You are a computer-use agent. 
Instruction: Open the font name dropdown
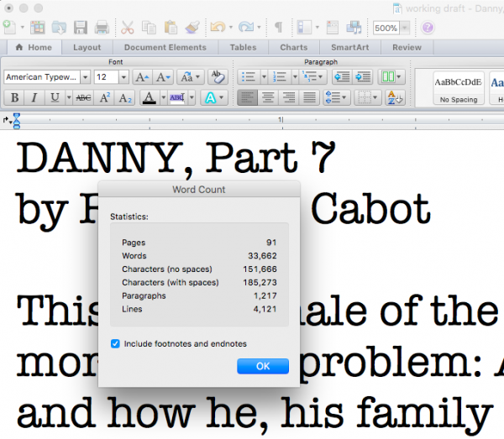[x=86, y=76]
